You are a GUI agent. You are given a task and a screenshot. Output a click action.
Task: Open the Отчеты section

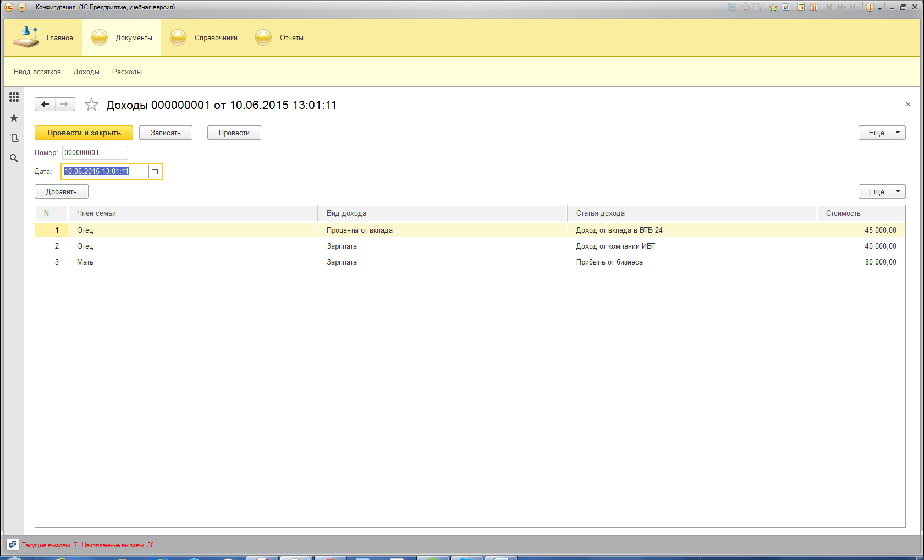(280, 38)
